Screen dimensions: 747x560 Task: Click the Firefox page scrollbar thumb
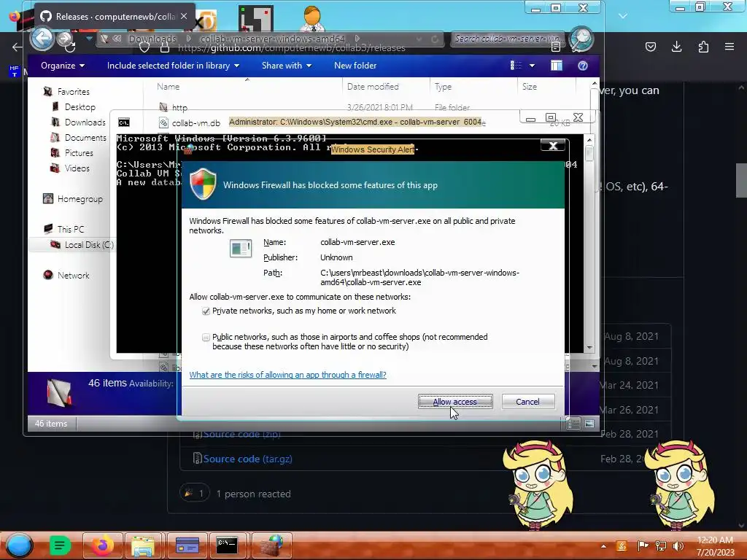tap(741, 181)
